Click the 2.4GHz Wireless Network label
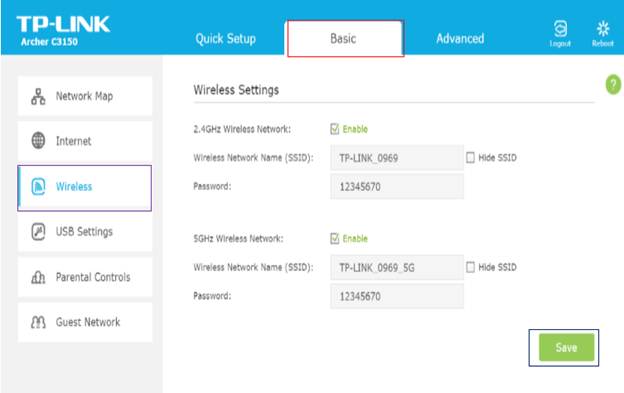The image size is (624, 393). 242,129
